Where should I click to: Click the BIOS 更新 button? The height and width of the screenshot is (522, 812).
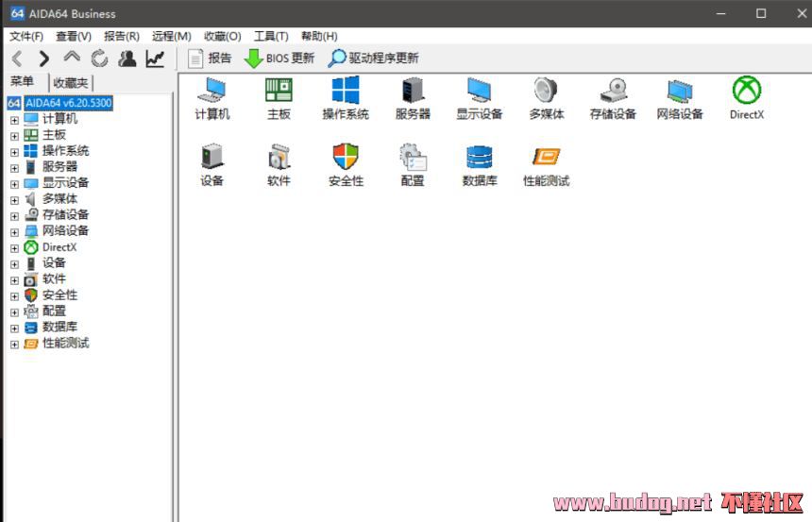[279, 59]
